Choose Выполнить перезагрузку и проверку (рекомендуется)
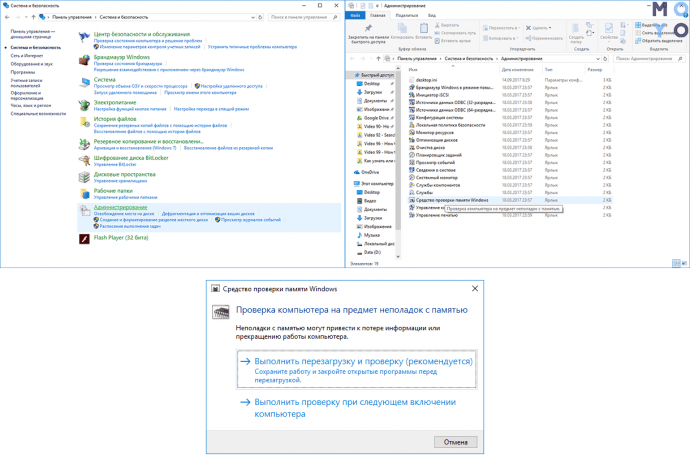Image resolution: width=690 pixels, height=466 pixels. 357,369
